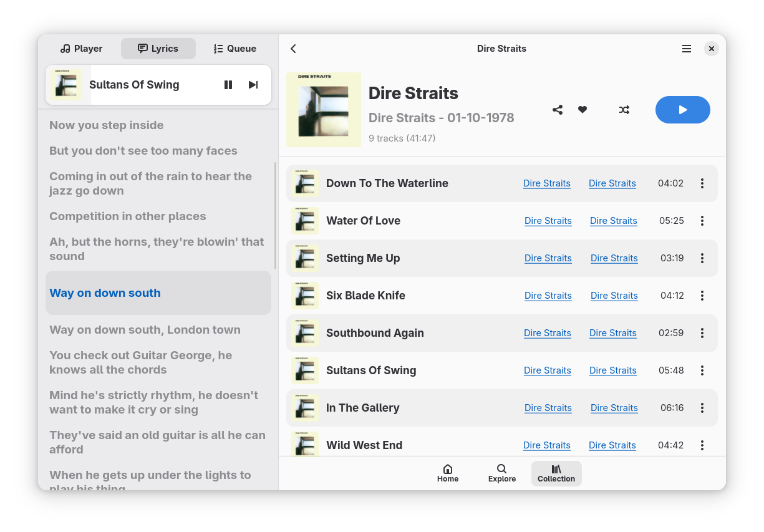
Task: Play the album with the blue button
Action: [683, 110]
